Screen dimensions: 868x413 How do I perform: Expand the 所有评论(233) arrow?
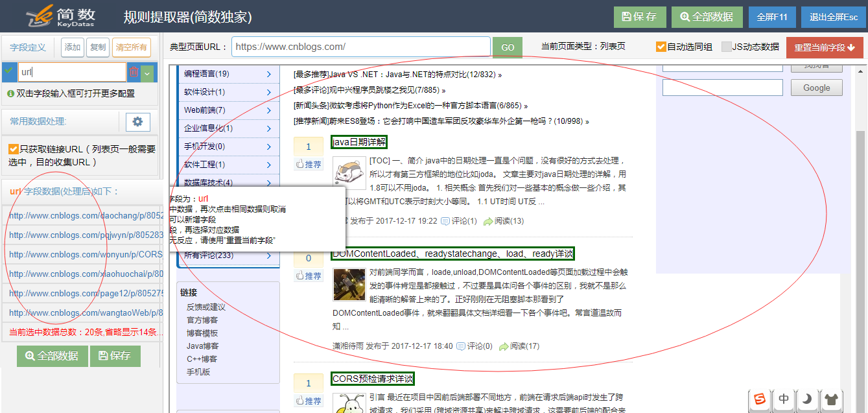[x=268, y=255]
